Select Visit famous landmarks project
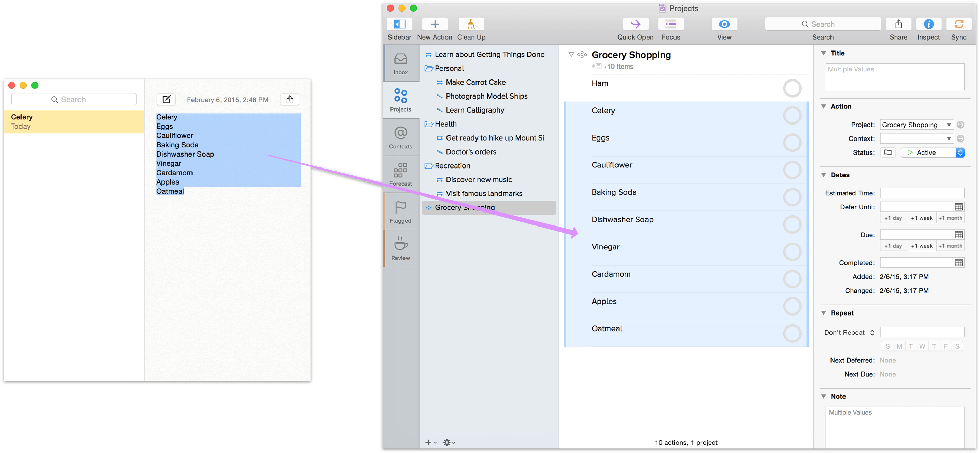 489,194
